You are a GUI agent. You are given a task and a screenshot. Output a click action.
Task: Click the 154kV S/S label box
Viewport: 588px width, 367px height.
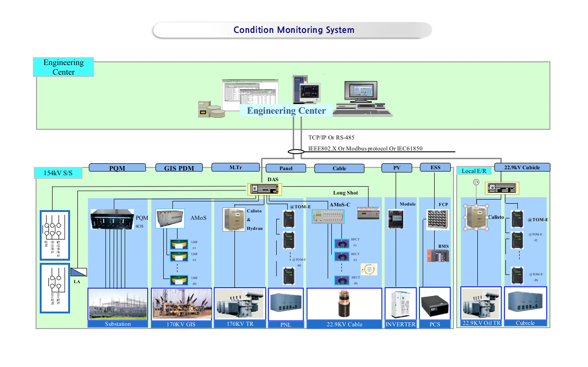[x=58, y=173]
